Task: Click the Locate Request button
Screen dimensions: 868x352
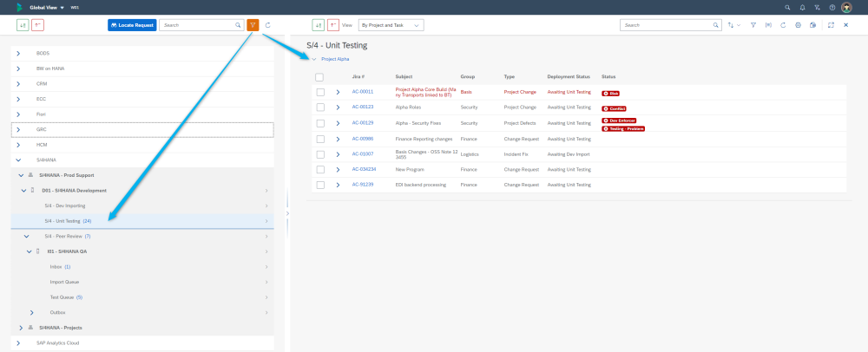Action: [x=132, y=25]
